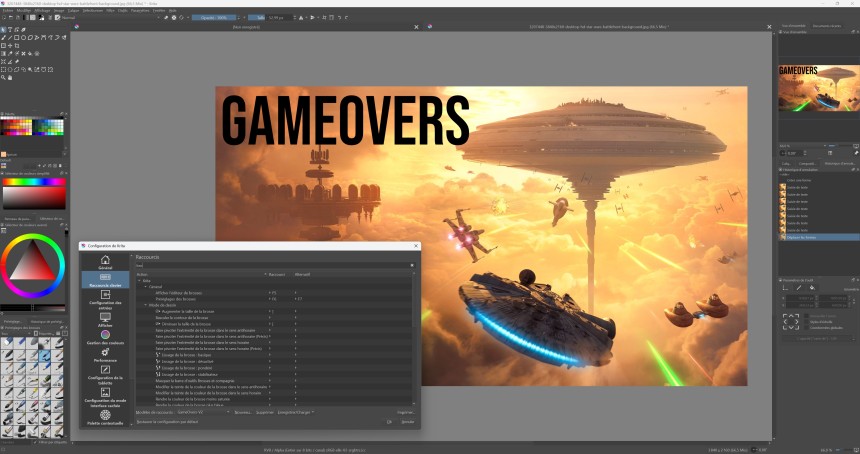Open the Filtre menu
The height and width of the screenshot is (454, 860).
point(110,10)
